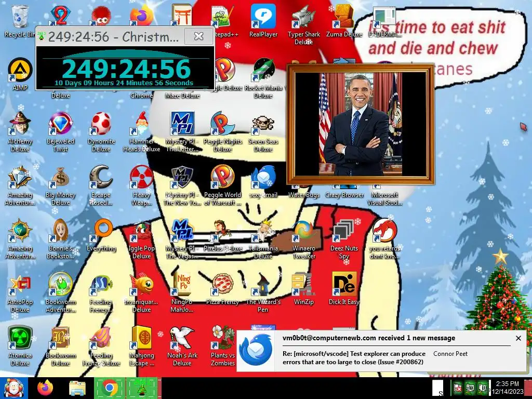
Task: Select the Mahjong Escape icon
Action: [x=141, y=346]
